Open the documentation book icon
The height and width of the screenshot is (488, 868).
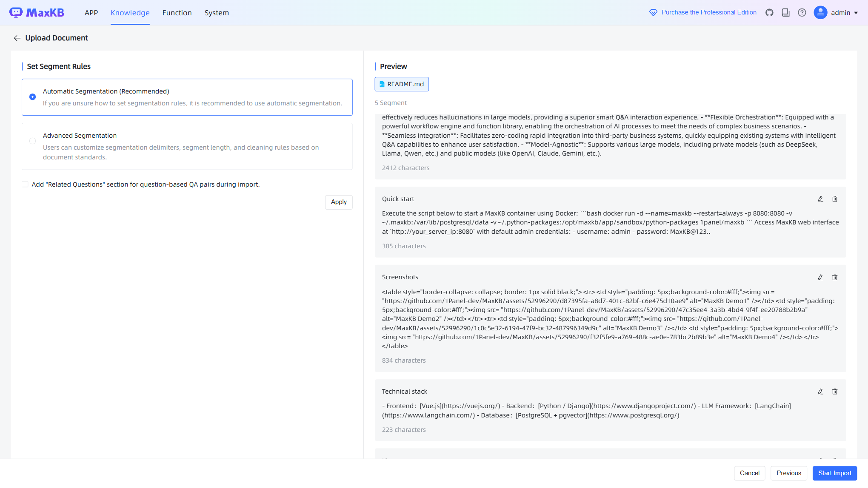[785, 13]
